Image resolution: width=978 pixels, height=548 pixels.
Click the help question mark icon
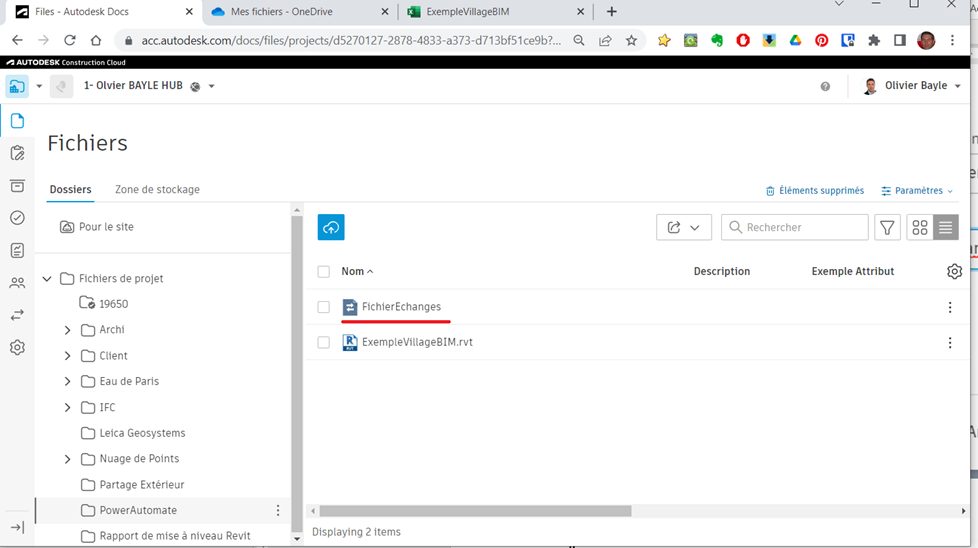pyautogui.click(x=825, y=87)
